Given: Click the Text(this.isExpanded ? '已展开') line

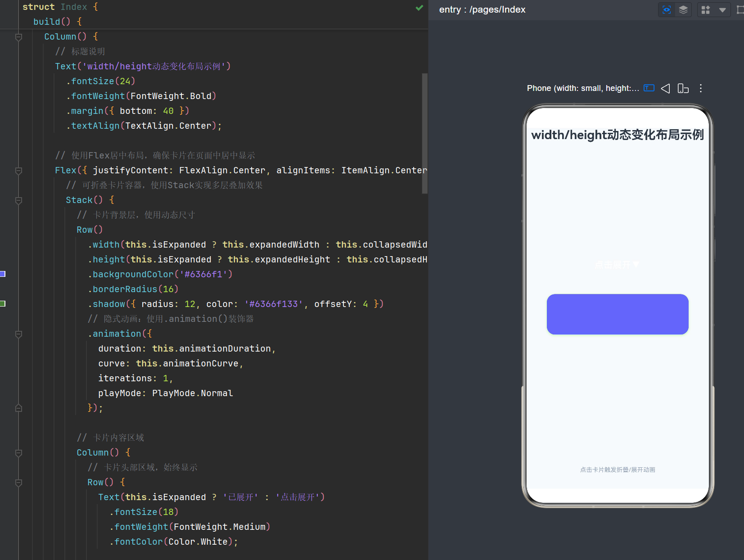Looking at the screenshot, I should click(212, 497).
